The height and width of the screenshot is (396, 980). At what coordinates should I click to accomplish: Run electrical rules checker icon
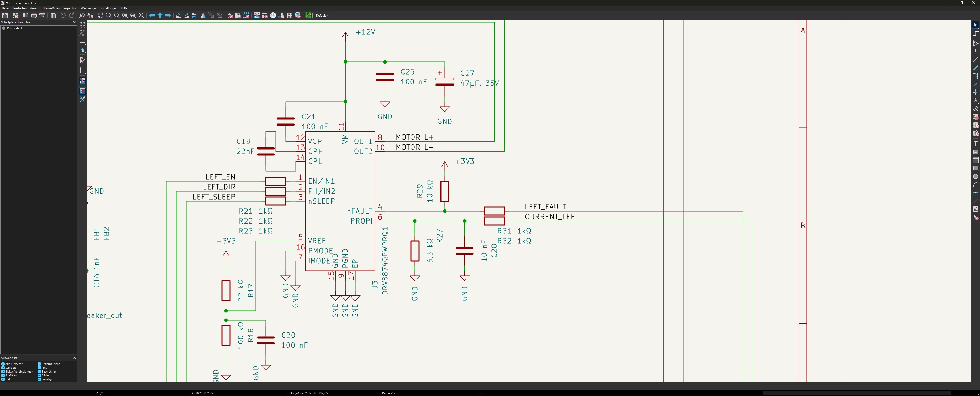(x=265, y=16)
